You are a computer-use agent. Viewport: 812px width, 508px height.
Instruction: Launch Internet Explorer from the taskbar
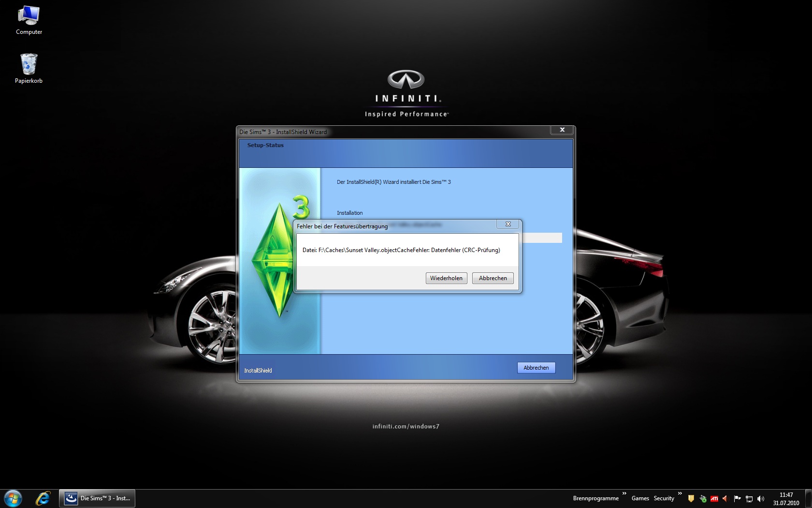[x=43, y=498]
